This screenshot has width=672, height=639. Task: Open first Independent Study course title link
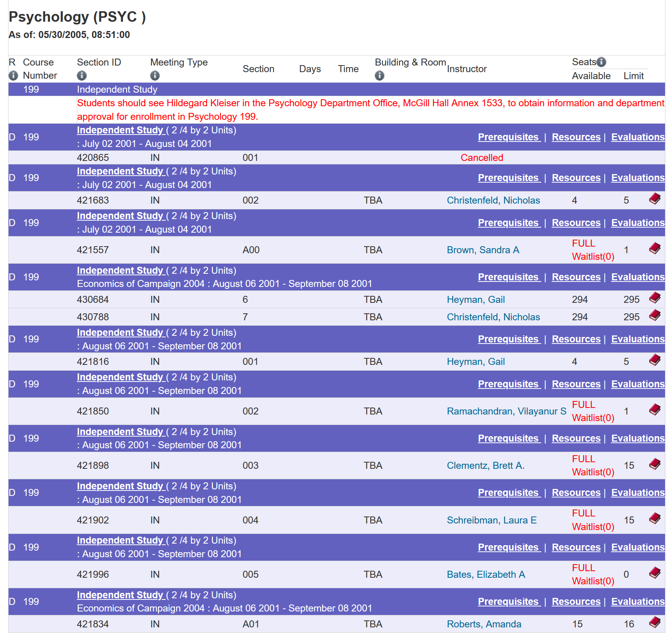pos(120,130)
